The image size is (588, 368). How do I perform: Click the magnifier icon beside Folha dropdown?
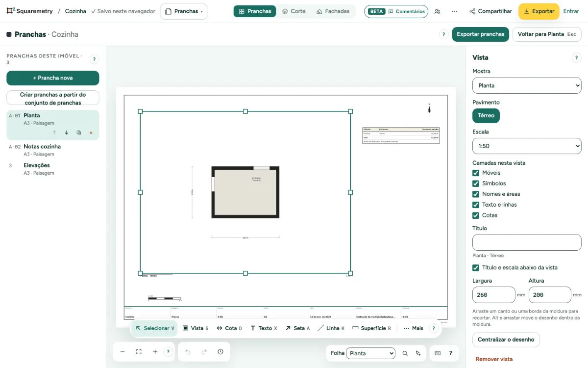pyautogui.click(x=405, y=353)
